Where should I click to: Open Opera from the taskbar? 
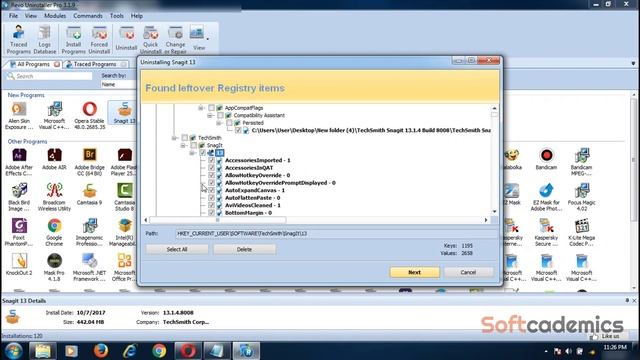(x=188, y=351)
